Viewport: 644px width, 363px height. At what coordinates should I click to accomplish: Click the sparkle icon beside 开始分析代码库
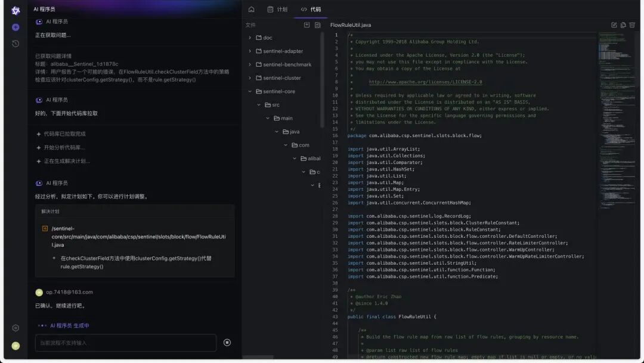coord(39,147)
